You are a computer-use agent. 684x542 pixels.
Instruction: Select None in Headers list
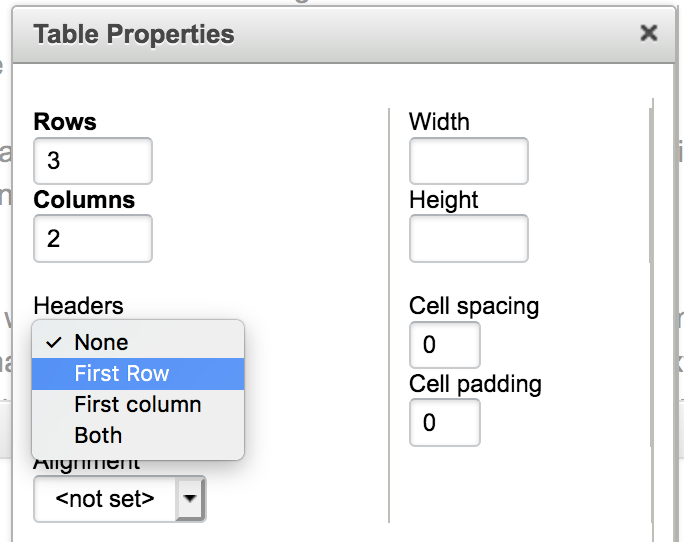coord(138,342)
